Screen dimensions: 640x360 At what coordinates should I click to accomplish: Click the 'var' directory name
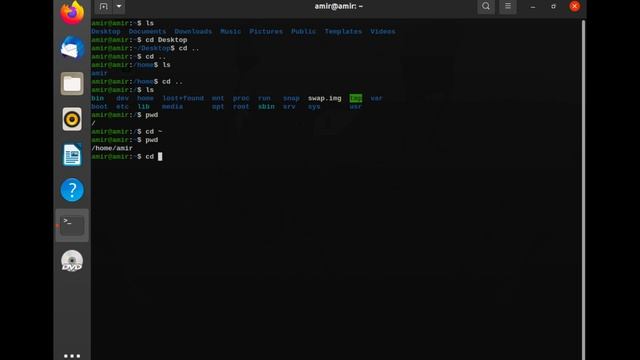click(376, 98)
